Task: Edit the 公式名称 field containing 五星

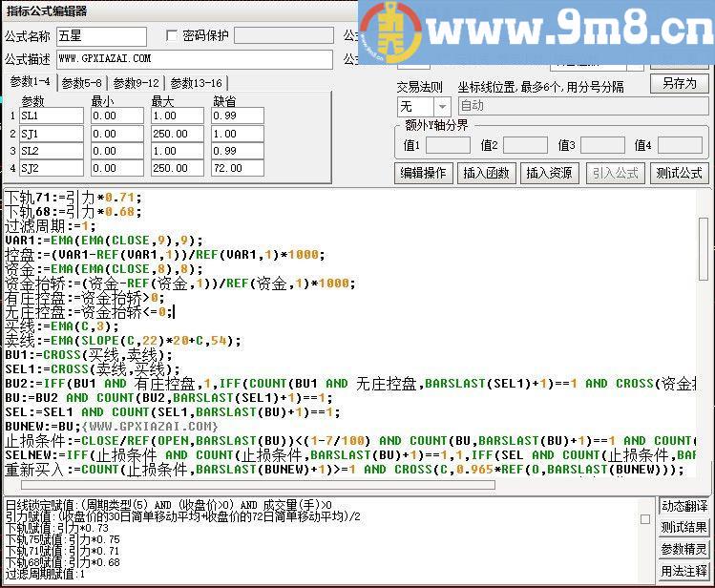Action: click(x=102, y=36)
